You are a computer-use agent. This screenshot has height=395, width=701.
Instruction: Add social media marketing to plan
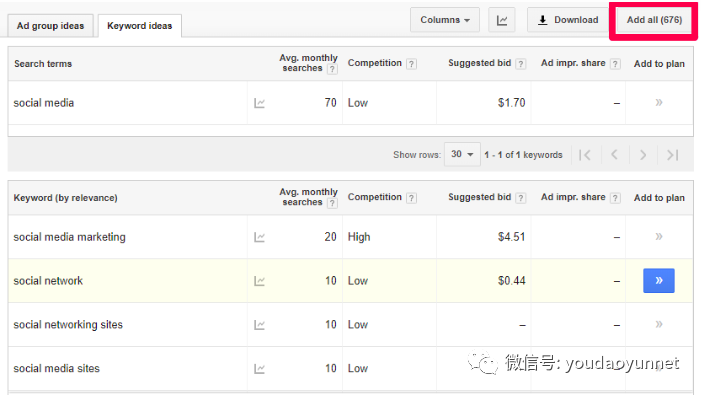659,236
